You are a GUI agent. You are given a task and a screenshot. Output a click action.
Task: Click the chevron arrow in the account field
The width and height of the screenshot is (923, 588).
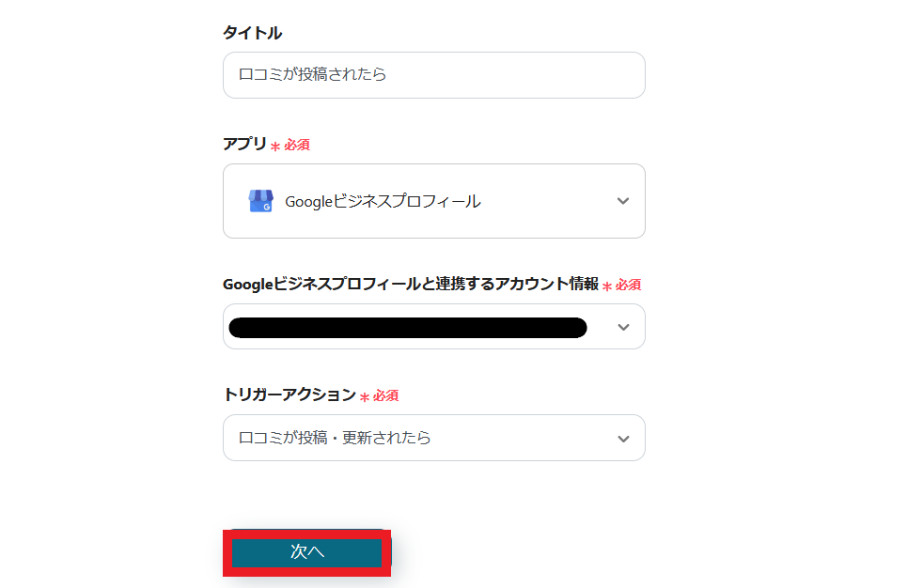pos(622,327)
